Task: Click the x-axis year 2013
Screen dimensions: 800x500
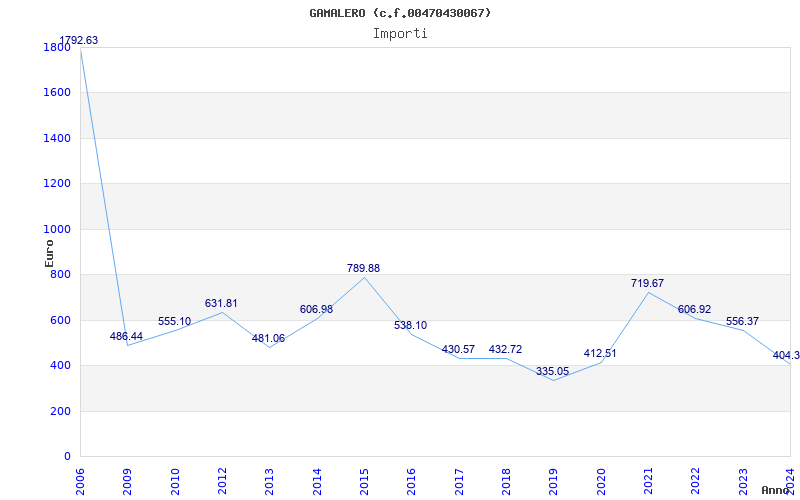Action: [x=269, y=482]
